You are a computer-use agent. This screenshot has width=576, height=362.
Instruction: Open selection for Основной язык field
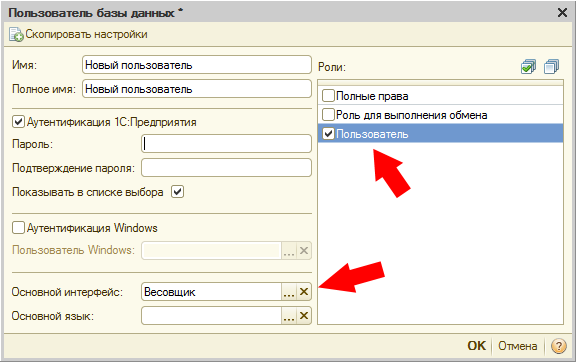click(x=289, y=316)
